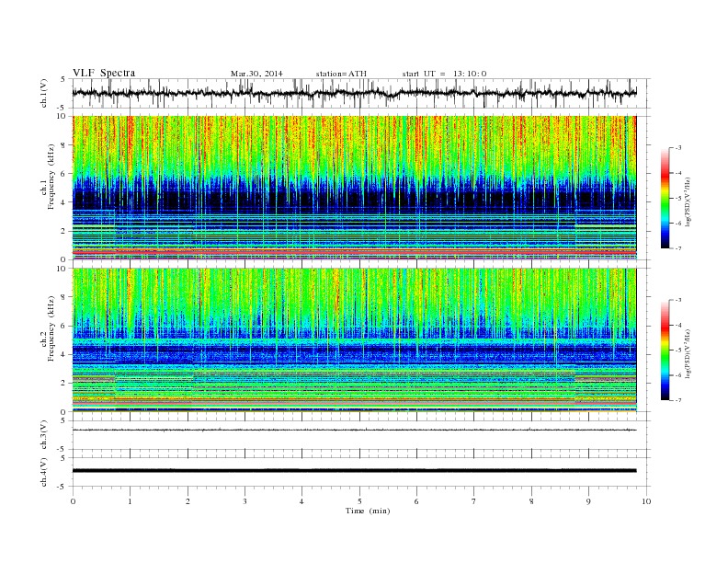
Task: Click the '4' kHz tick of ch.2 spectrogram
Action: click(64, 354)
